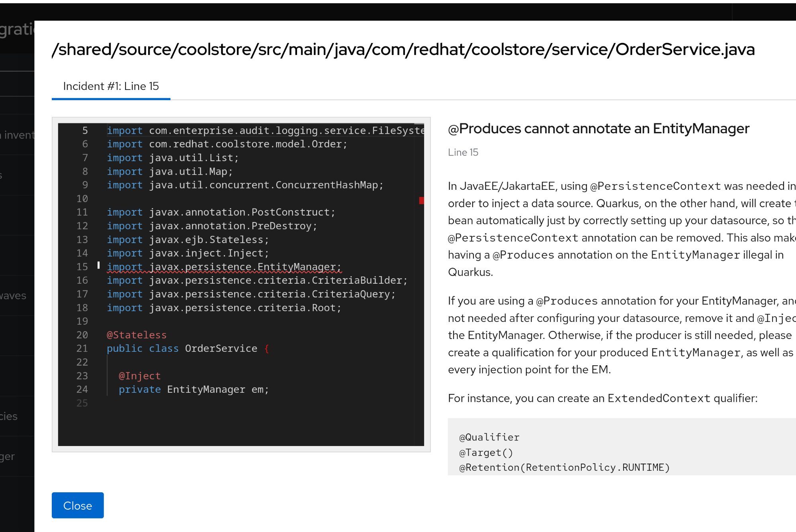Click the '@Produces cannot annotate an EntityManager' title
The width and height of the screenshot is (796, 532).
click(x=598, y=129)
